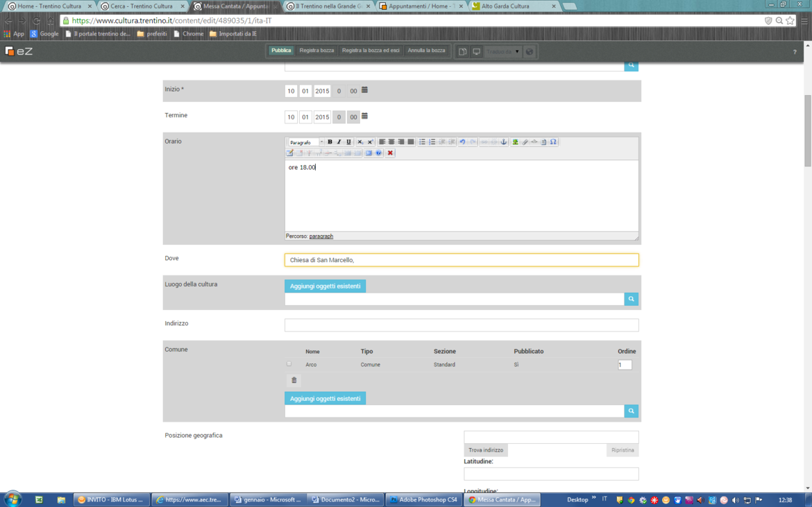Screen dimensions: 812x507
Task: Check the Arco comune checkbox
Action: coord(289,363)
